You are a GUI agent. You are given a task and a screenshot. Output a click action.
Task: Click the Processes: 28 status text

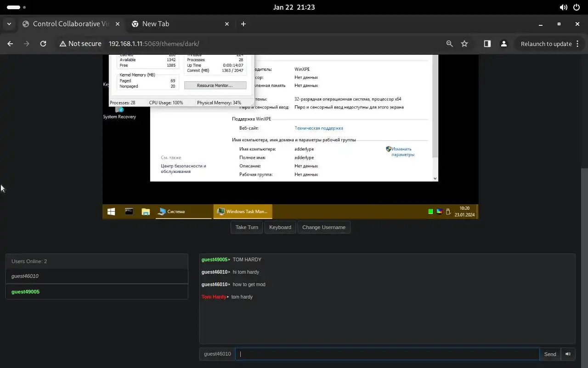[x=123, y=103]
